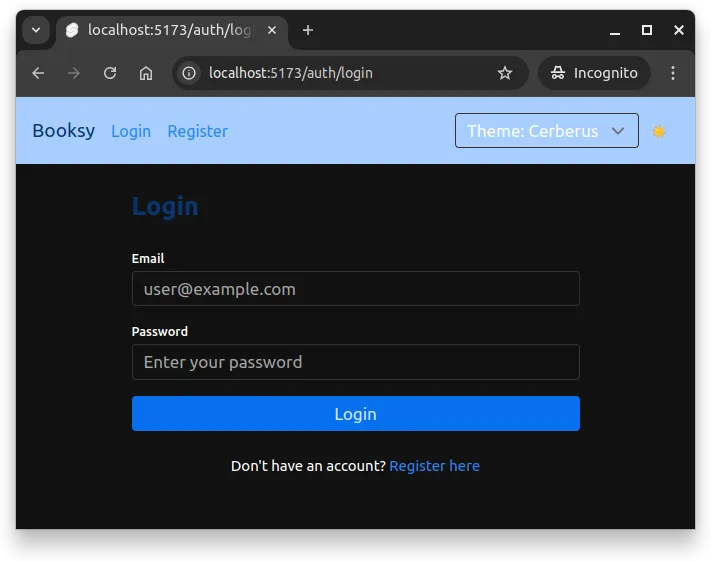Image resolution: width=711 pixels, height=561 pixels.
Task: Click the Incognito indicator button
Action: coord(594,73)
